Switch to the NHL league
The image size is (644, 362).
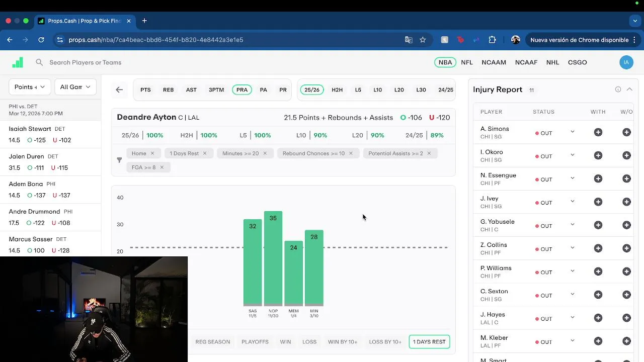tap(553, 62)
